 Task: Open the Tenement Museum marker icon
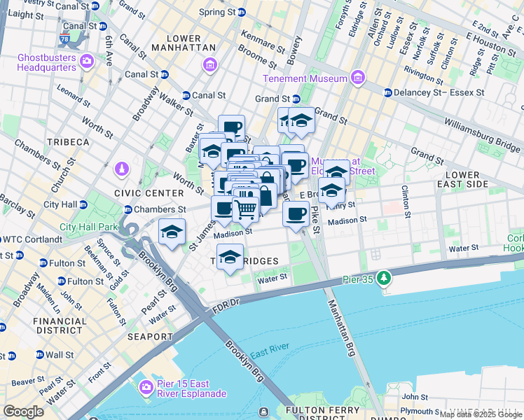pyautogui.click(x=358, y=78)
